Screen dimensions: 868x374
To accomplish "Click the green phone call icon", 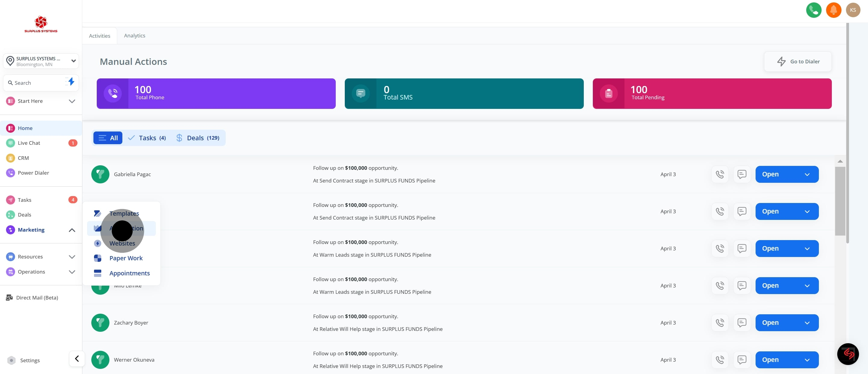I will [813, 10].
